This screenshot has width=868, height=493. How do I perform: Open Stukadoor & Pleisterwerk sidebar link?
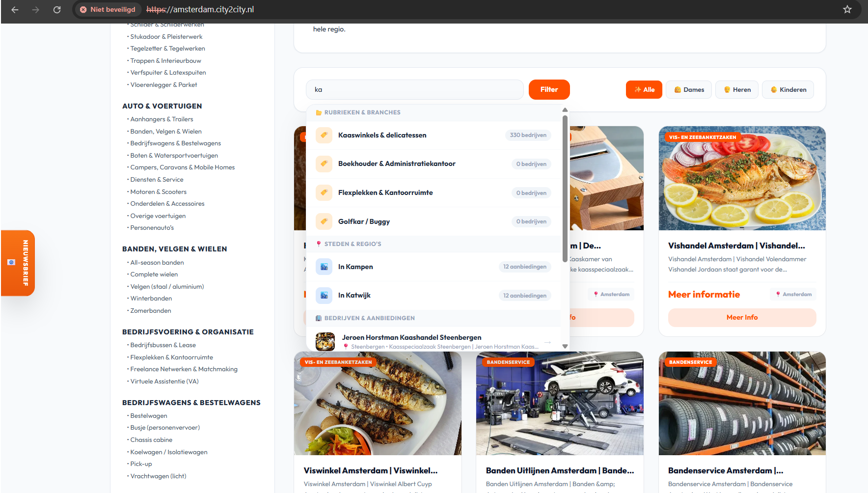click(x=166, y=37)
